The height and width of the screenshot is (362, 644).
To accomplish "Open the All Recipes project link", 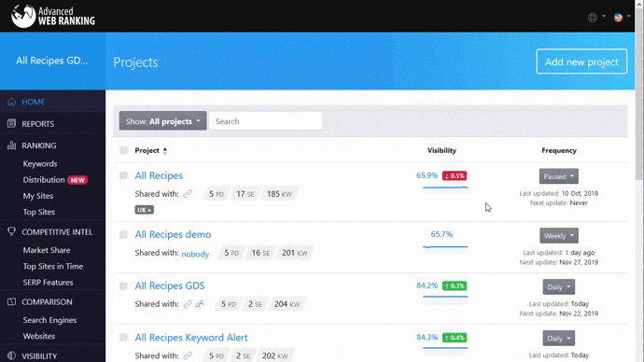I will tap(159, 175).
